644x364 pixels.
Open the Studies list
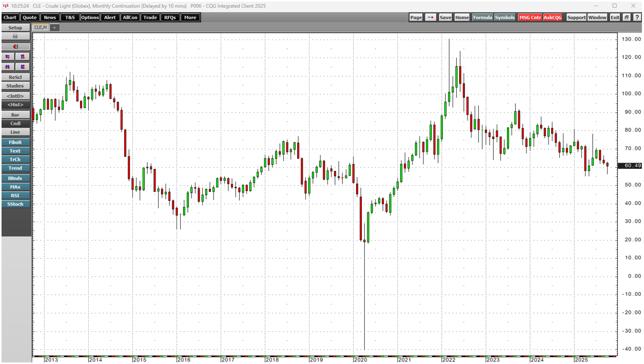[x=15, y=86]
